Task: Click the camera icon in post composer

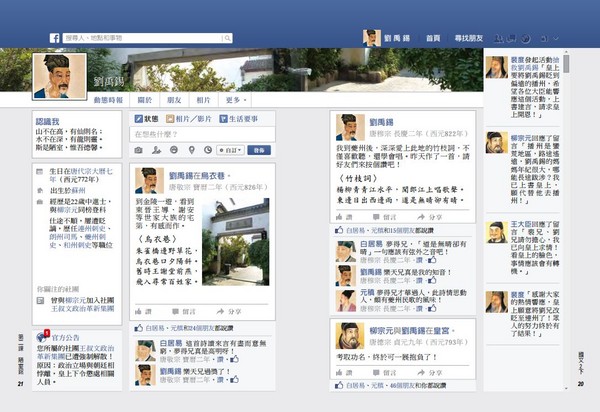Action: tap(139, 150)
